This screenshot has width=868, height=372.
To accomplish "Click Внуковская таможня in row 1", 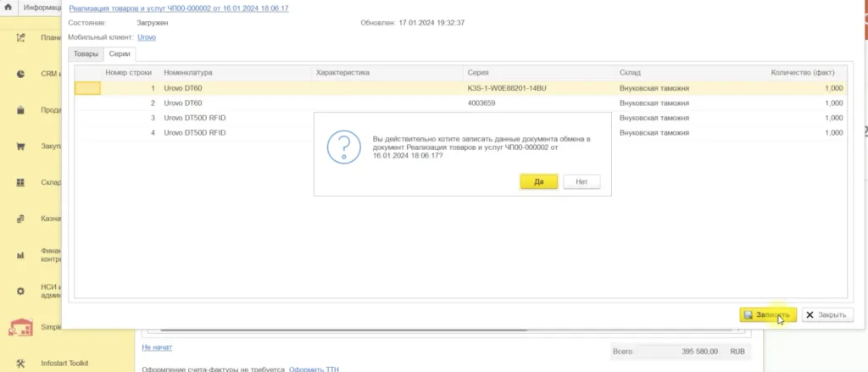I will coord(654,88).
